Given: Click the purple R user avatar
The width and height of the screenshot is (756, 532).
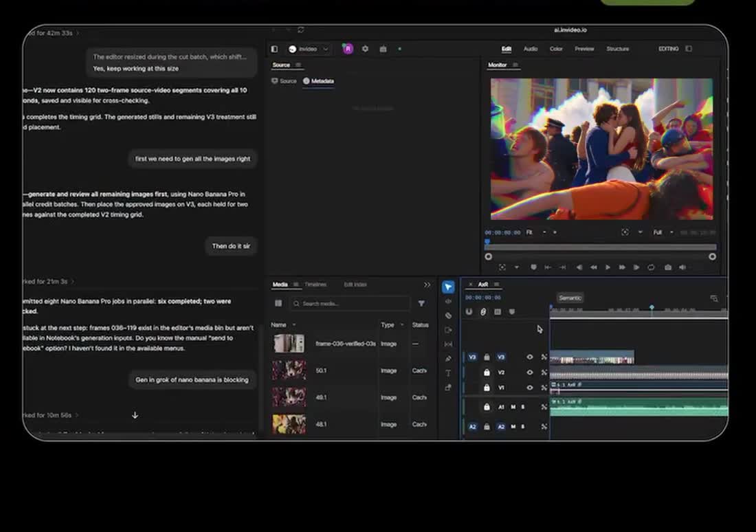Looking at the screenshot, I should [x=348, y=49].
